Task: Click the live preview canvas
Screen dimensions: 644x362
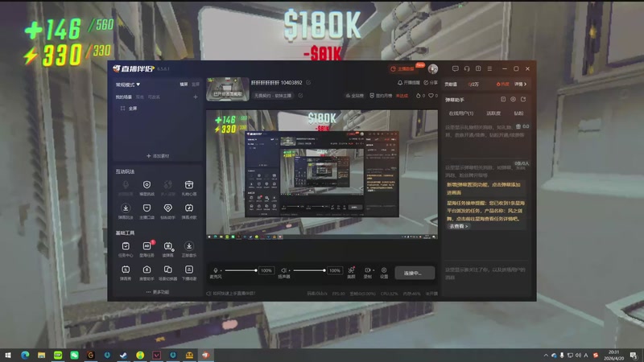Action: coord(321,175)
